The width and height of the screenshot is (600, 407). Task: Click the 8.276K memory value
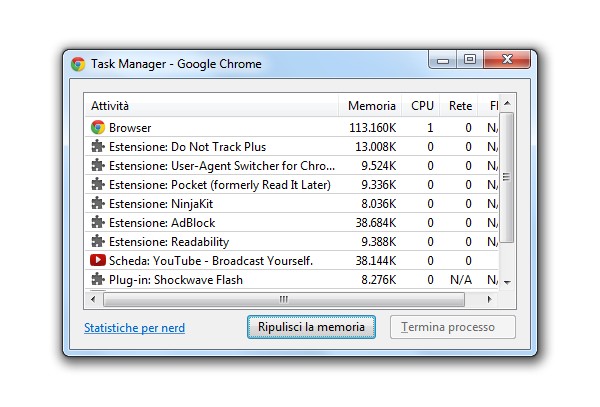click(379, 280)
